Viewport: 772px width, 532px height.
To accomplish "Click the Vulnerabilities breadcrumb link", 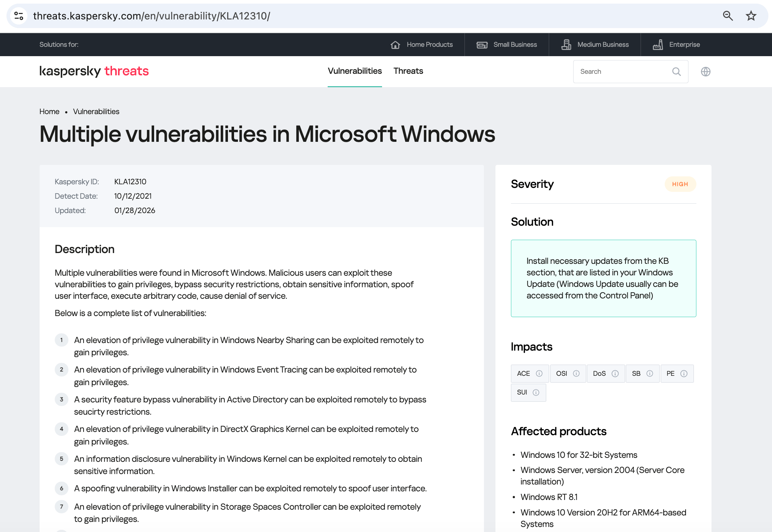I will click(96, 112).
